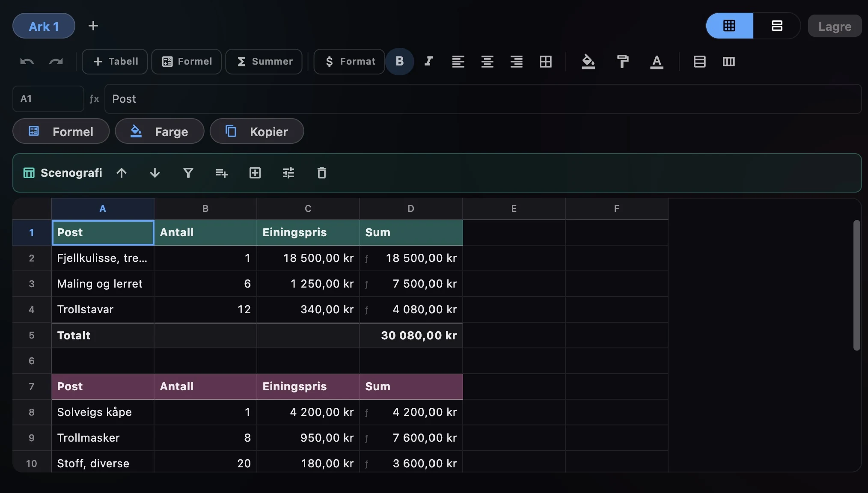
Task: Align text left icon
Action: click(458, 62)
